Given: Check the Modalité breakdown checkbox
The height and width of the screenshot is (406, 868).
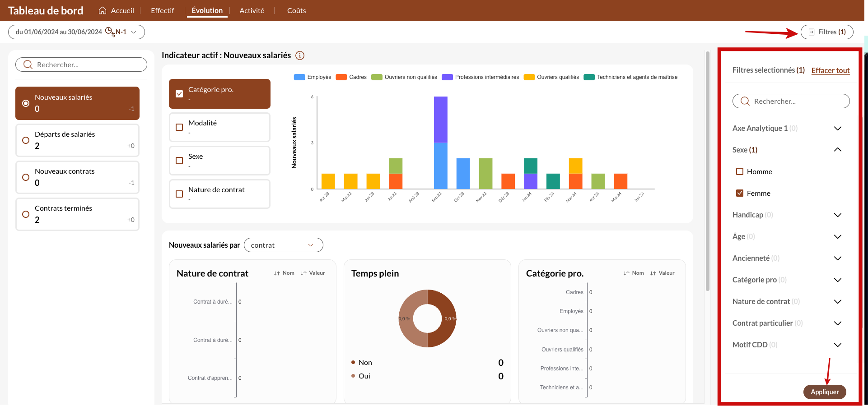Looking at the screenshot, I should [179, 127].
